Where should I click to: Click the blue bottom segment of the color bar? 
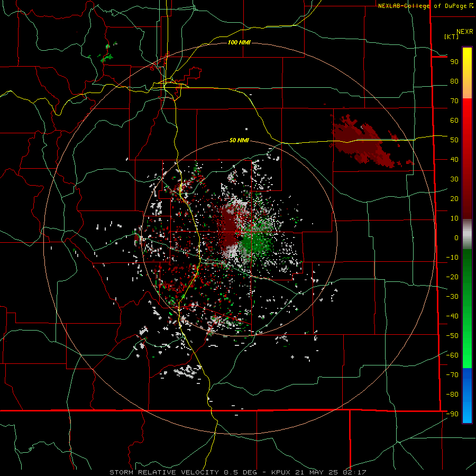(x=467, y=396)
